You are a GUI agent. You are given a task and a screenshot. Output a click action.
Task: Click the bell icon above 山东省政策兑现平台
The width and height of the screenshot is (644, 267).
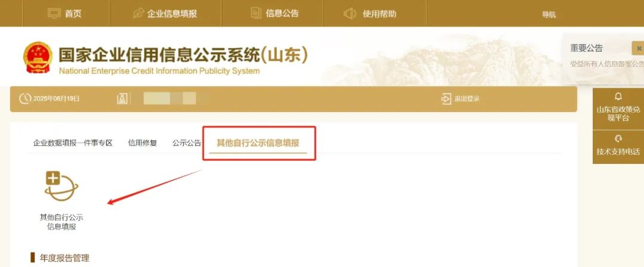point(618,97)
